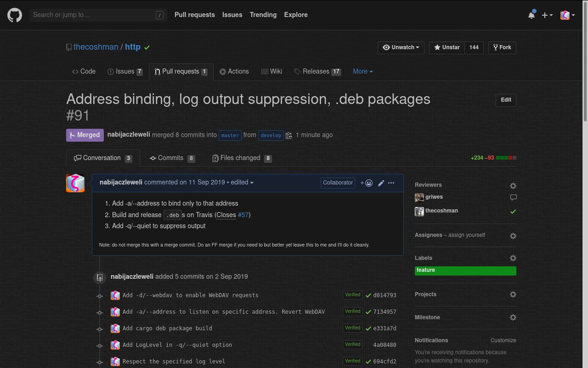Open Reviewers settings gear
The width and height of the screenshot is (588, 368).
click(x=513, y=186)
